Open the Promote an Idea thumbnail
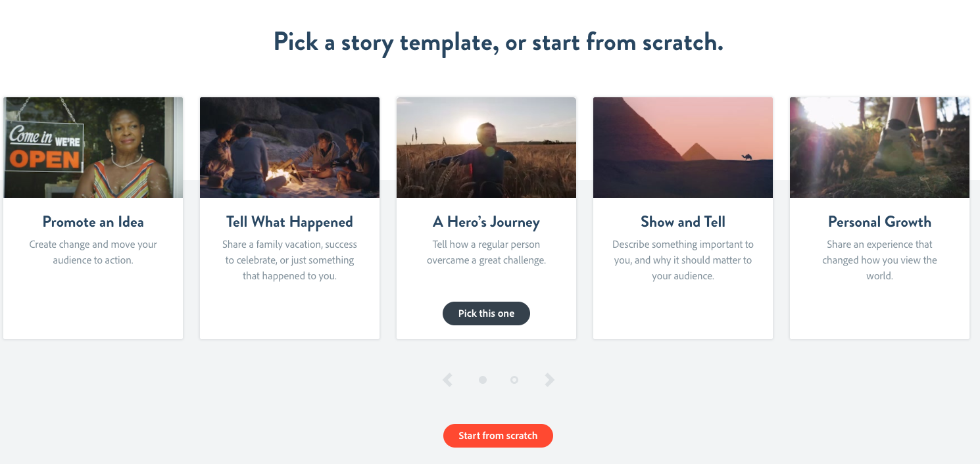 click(93, 148)
